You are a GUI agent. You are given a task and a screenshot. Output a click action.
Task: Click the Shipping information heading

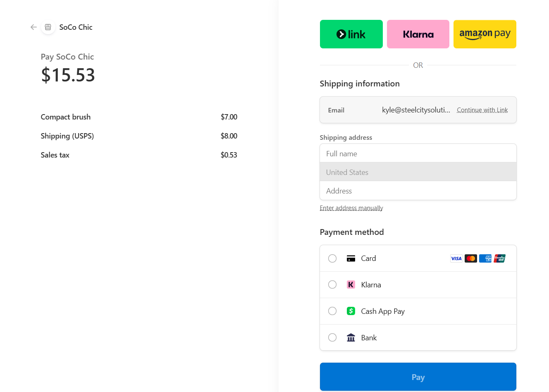pyautogui.click(x=360, y=84)
